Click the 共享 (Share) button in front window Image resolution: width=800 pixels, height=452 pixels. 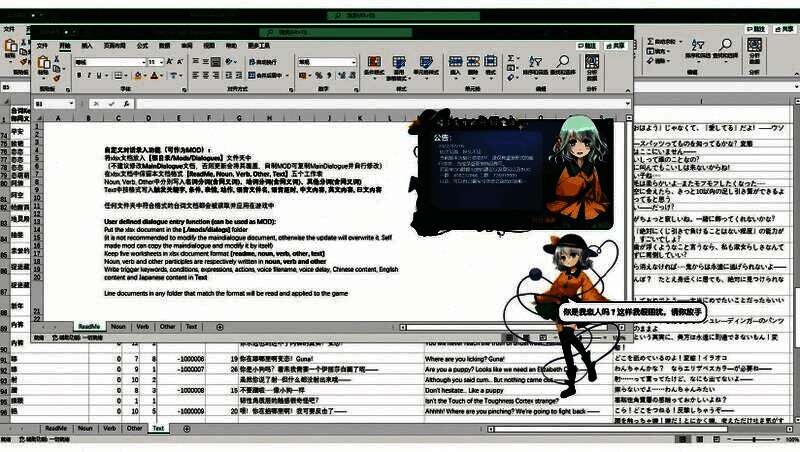(x=619, y=45)
